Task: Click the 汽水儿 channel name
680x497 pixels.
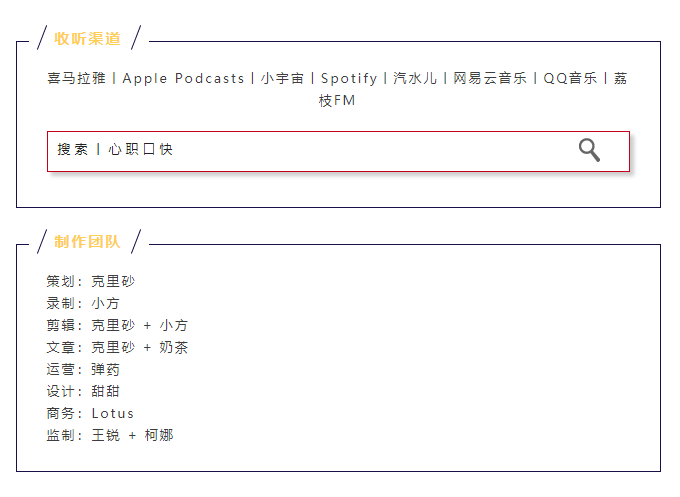Action: tap(415, 78)
